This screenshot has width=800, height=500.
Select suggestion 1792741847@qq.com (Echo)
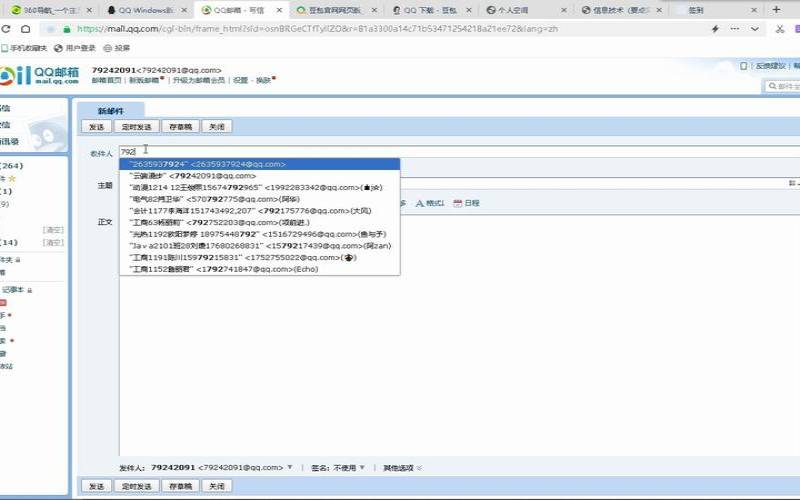coord(260,269)
